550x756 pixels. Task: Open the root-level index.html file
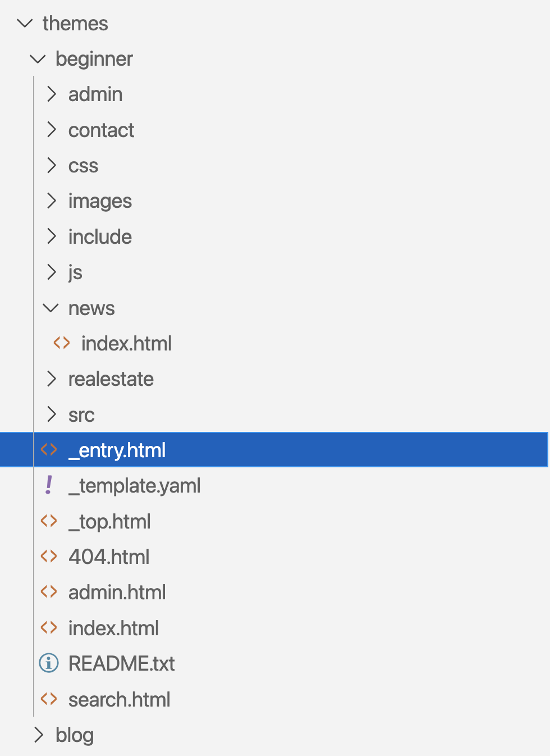point(113,628)
